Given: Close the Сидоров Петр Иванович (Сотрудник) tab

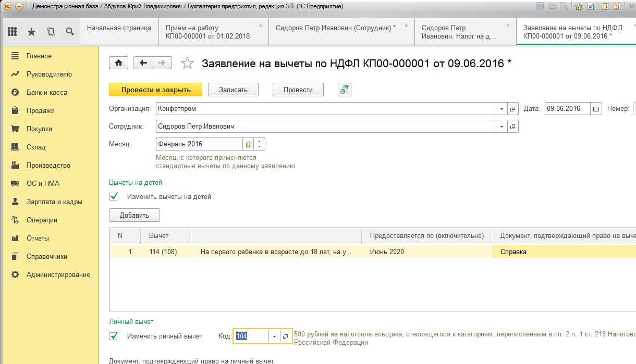Looking at the screenshot, I should pyautogui.click(x=407, y=25).
